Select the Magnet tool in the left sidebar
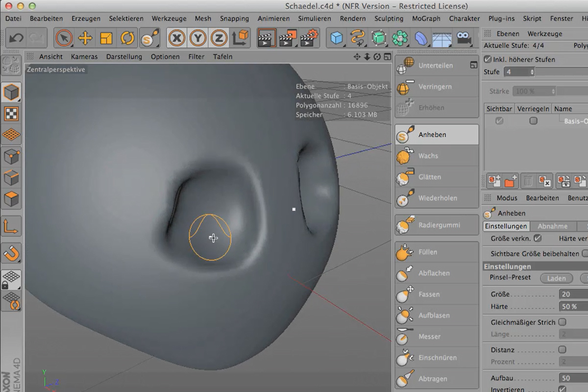 (11, 254)
